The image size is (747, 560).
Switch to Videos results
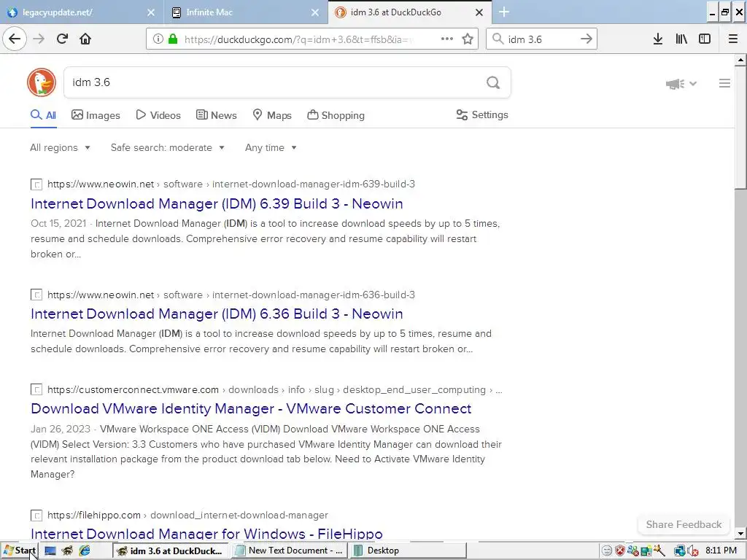coord(158,115)
